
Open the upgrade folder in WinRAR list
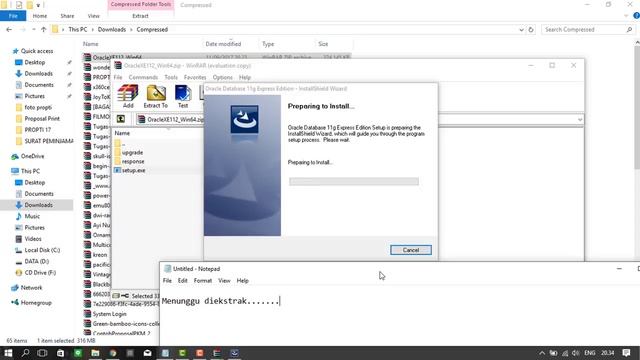point(132,152)
